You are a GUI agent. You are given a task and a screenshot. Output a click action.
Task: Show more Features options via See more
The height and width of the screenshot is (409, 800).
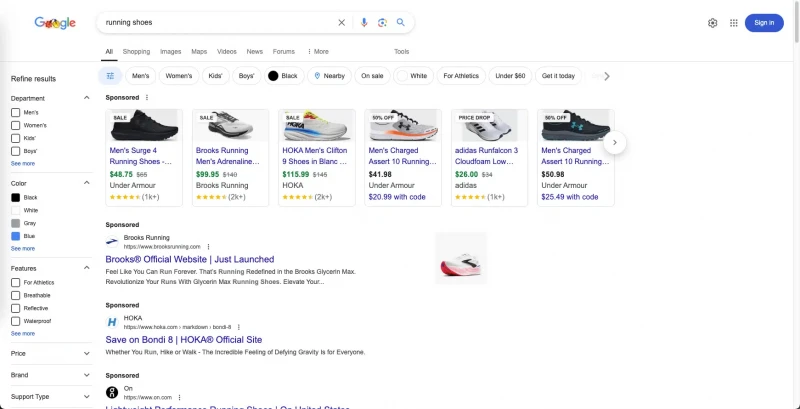[x=23, y=334]
